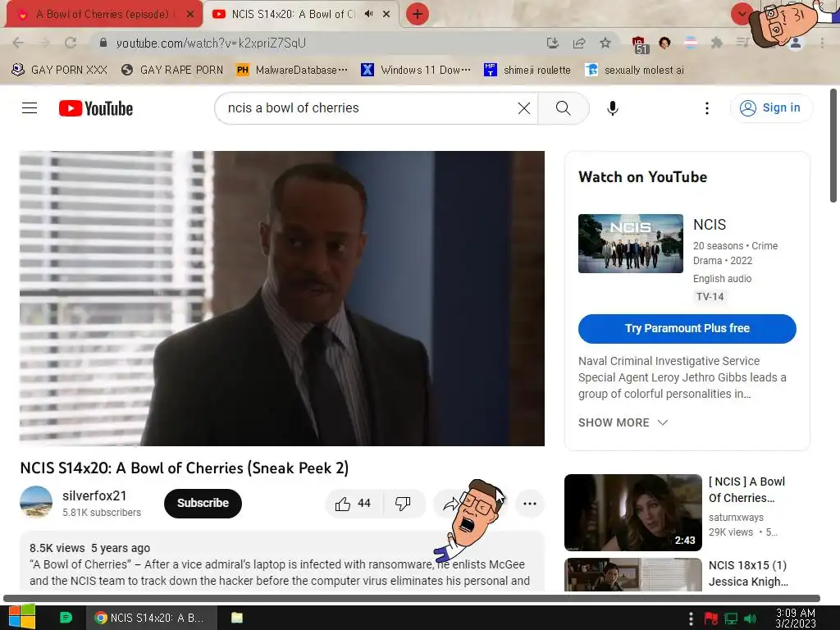This screenshot has height=630, width=840.
Task: Open NCIS show poster thumbnail
Action: click(x=631, y=244)
